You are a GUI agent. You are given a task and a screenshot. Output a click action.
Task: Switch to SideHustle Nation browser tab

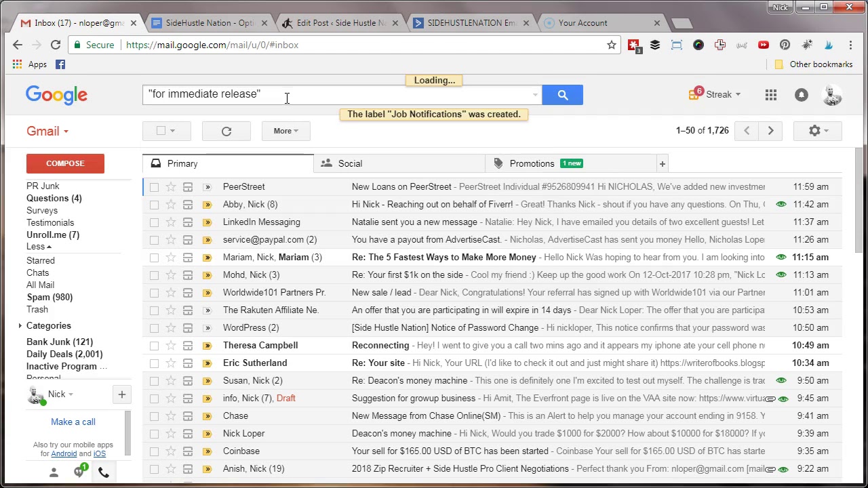(x=210, y=23)
